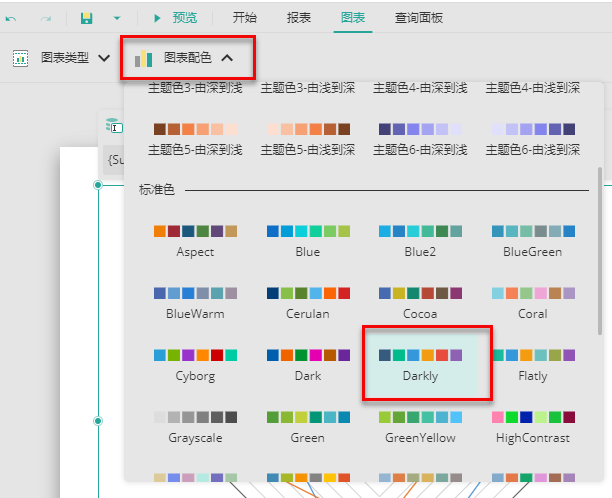
Task: Click the dataset icon behind the palette panel
Action: tap(114, 126)
